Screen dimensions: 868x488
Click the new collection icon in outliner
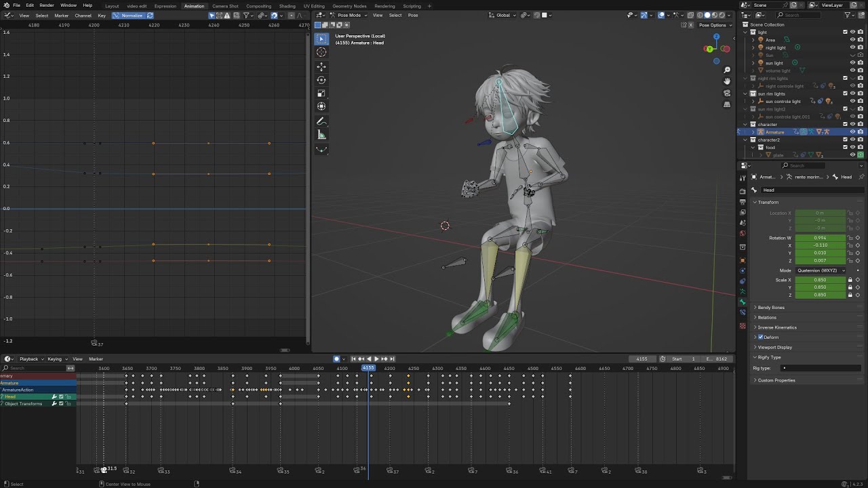pyautogui.click(x=860, y=15)
